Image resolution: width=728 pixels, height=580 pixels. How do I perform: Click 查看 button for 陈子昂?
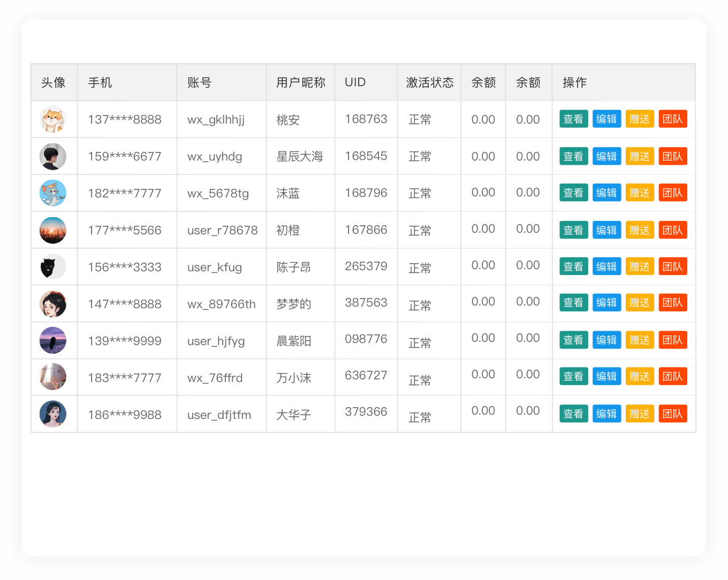click(x=573, y=266)
